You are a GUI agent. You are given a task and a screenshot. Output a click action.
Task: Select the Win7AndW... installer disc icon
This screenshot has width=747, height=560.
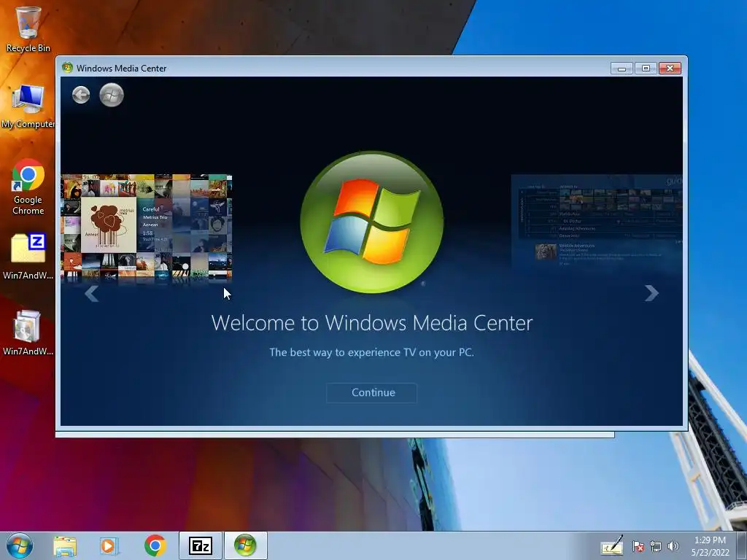28,332
